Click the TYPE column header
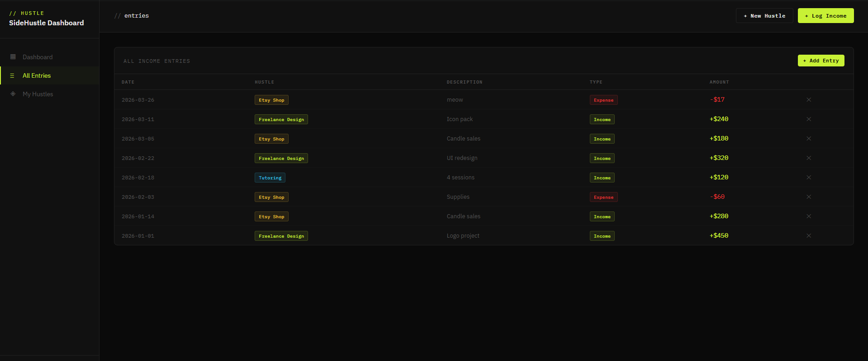 tap(596, 82)
